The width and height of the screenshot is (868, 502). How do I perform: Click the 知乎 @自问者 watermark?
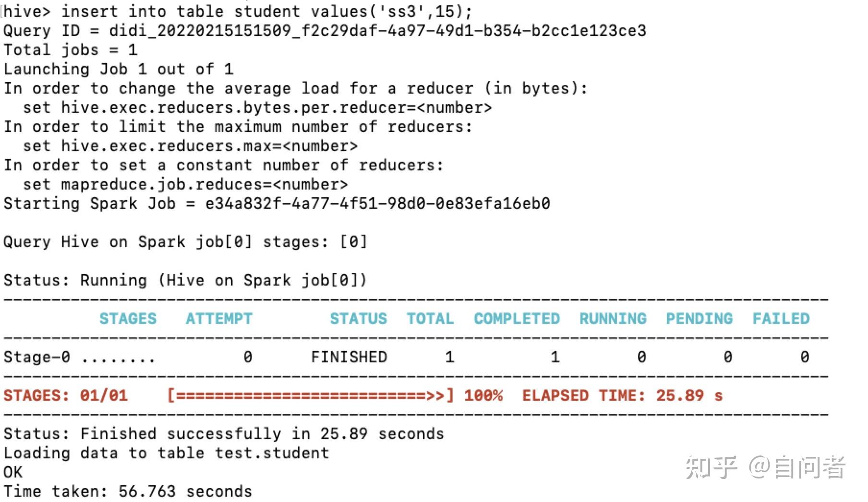765,467
